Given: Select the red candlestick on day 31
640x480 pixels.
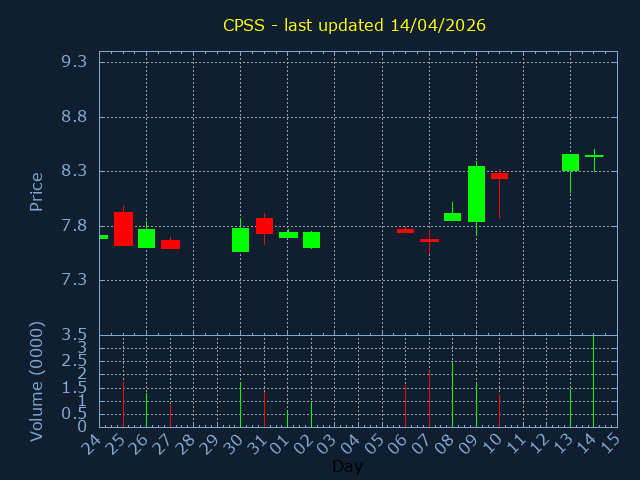Looking at the screenshot, I should (264, 226).
